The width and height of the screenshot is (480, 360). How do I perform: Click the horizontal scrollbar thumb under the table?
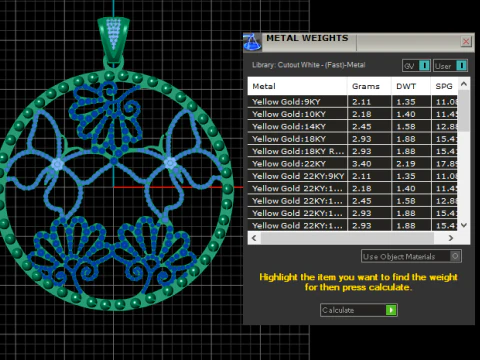[347, 238]
